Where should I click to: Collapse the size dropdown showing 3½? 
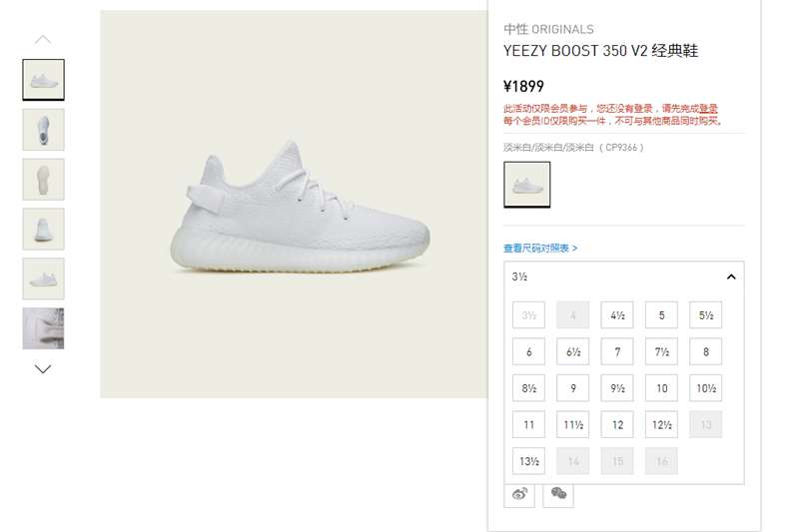pos(731,276)
